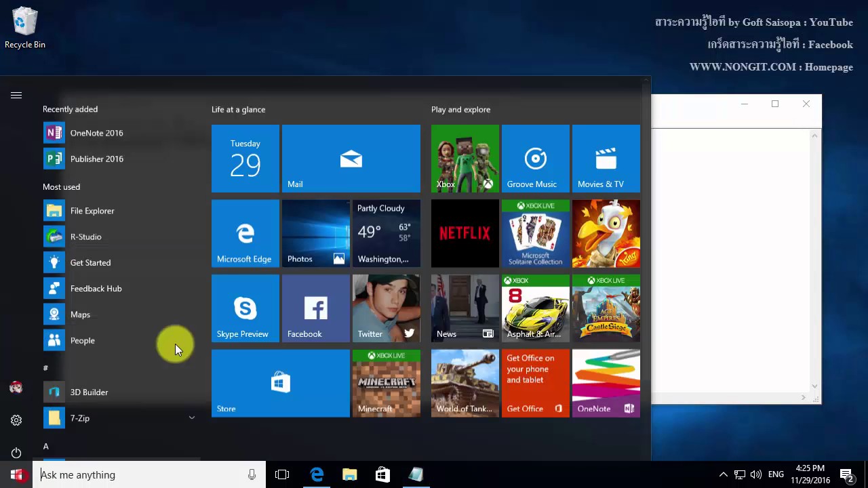
Task: Open the Get Office tile
Action: pyautogui.click(x=536, y=383)
